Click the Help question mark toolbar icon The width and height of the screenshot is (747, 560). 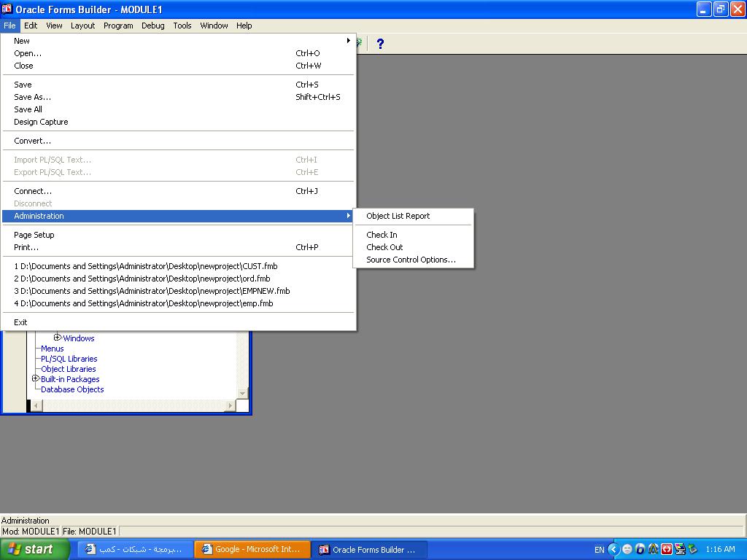(379, 44)
